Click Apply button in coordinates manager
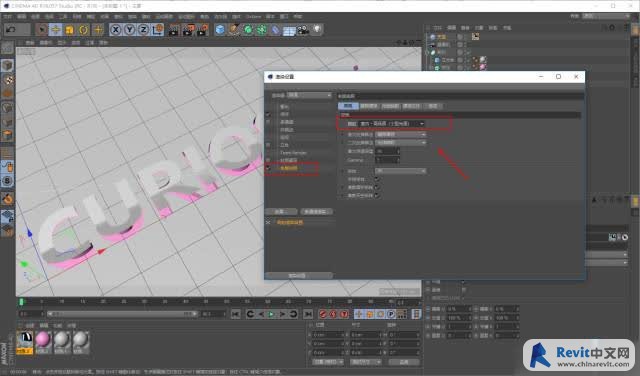Screen dimensions: 640x376 404,362
